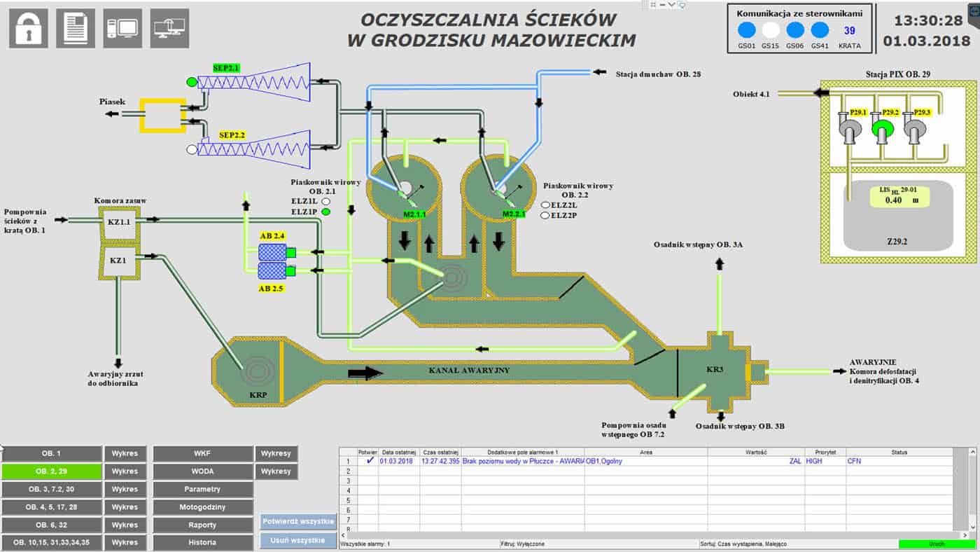Click the SEP2.1 sand separator

pos(254,83)
